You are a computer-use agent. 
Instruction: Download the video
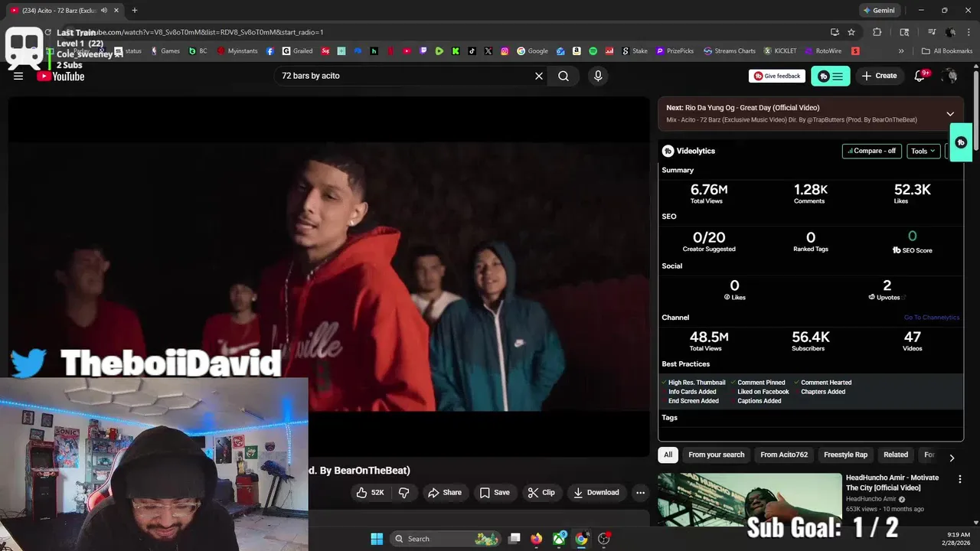click(x=596, y=492)
